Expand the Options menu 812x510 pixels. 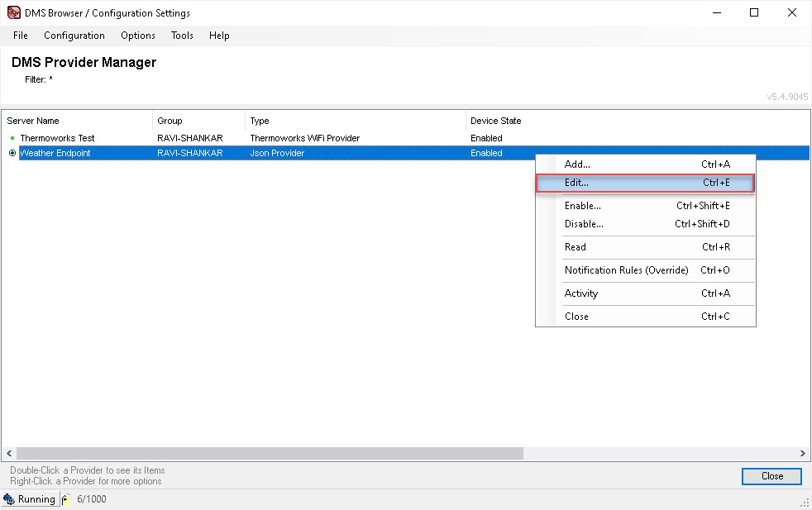(x=138, y=36)
